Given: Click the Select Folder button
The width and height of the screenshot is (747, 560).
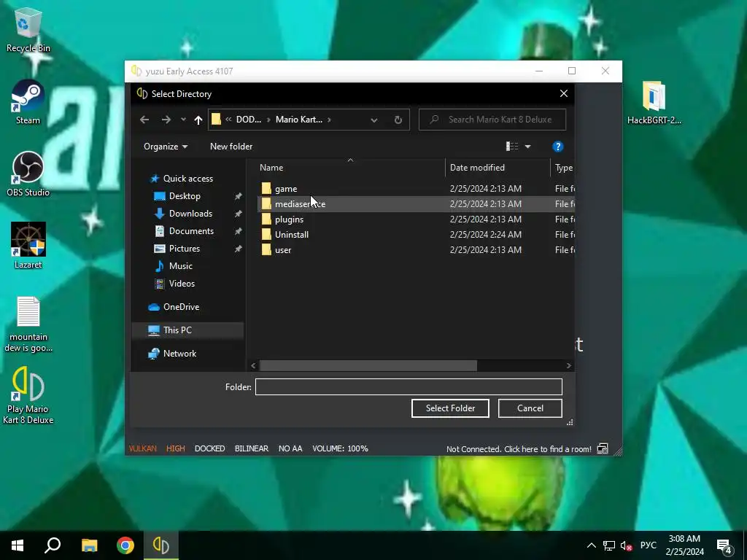Looking at the screenshot, I should tap(450, 408).
